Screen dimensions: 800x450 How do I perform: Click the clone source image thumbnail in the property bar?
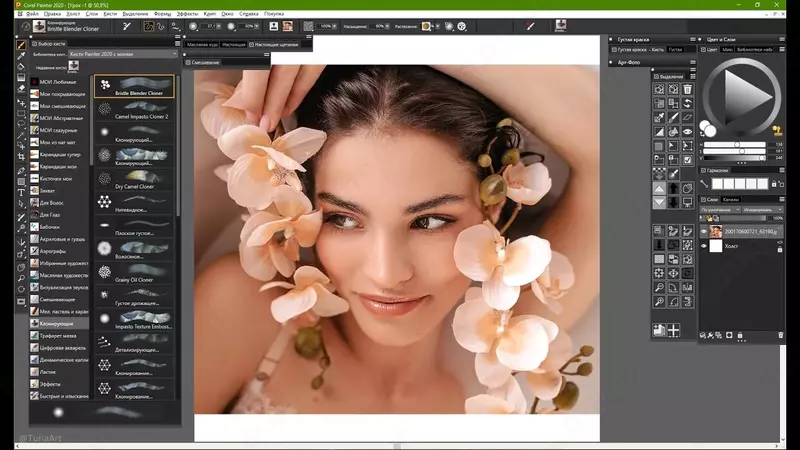tap(288, 26)
